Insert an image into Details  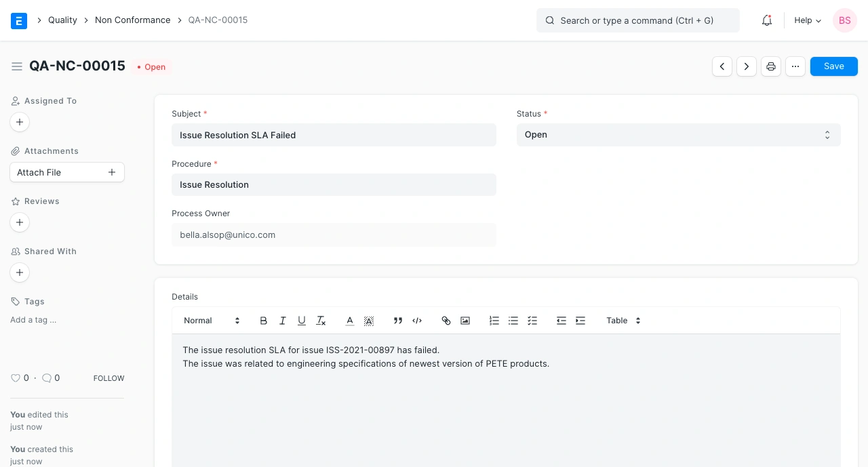tap(465, 321)
